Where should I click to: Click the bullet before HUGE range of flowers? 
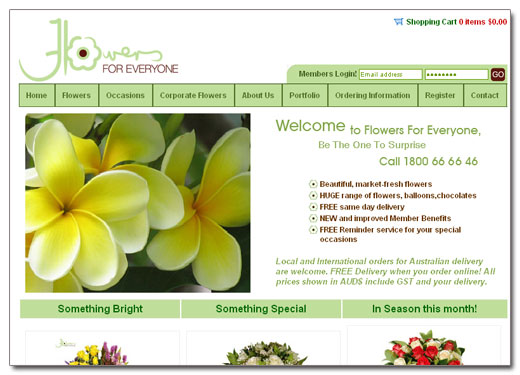pyautogui.click(x=313, y=195)
